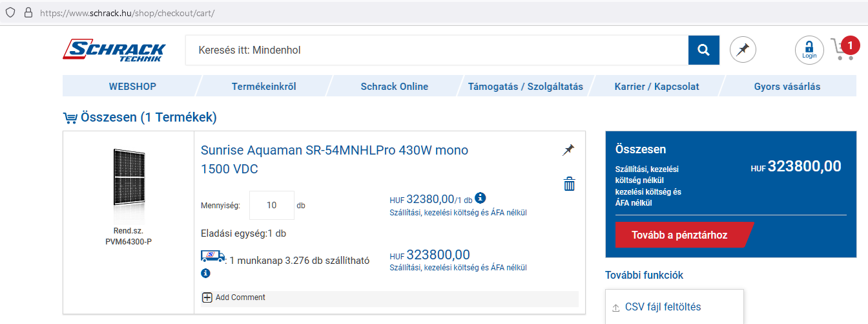Show delivery info icon below the truck
Image resolution: width=868 pixels, height=324 pixels.
(x=206, y=274)
